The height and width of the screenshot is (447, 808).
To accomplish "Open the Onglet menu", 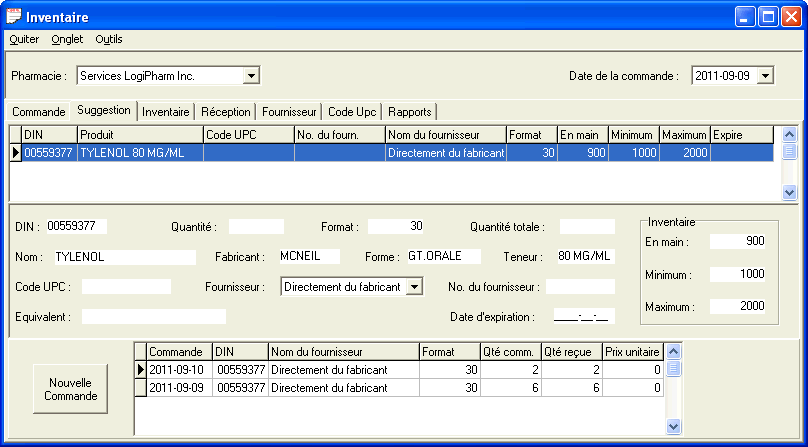I will point(67,39).
